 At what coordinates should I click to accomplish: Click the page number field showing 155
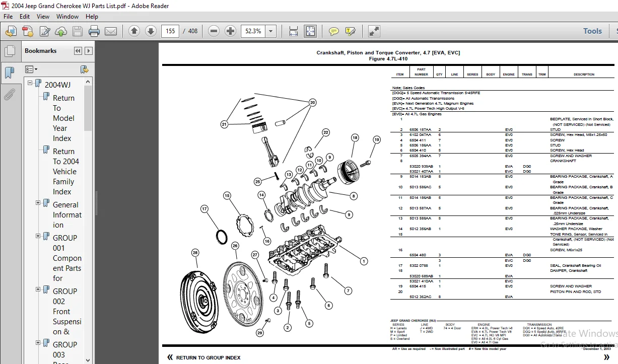(170, 31)
